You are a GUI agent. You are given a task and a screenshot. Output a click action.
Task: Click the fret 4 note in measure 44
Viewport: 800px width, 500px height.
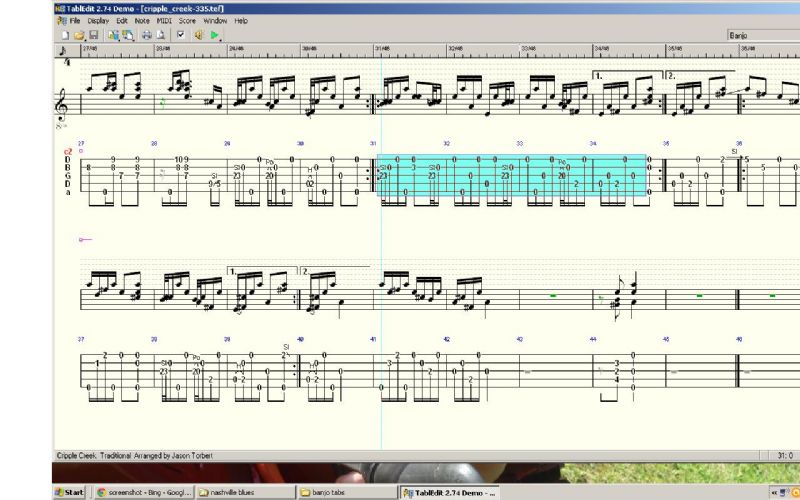point(616,380)
